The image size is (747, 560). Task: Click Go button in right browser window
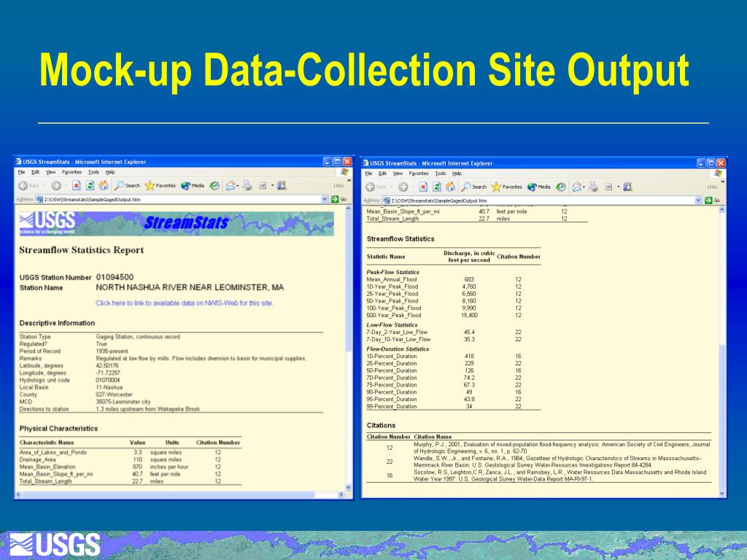click(x=712, y=201)
